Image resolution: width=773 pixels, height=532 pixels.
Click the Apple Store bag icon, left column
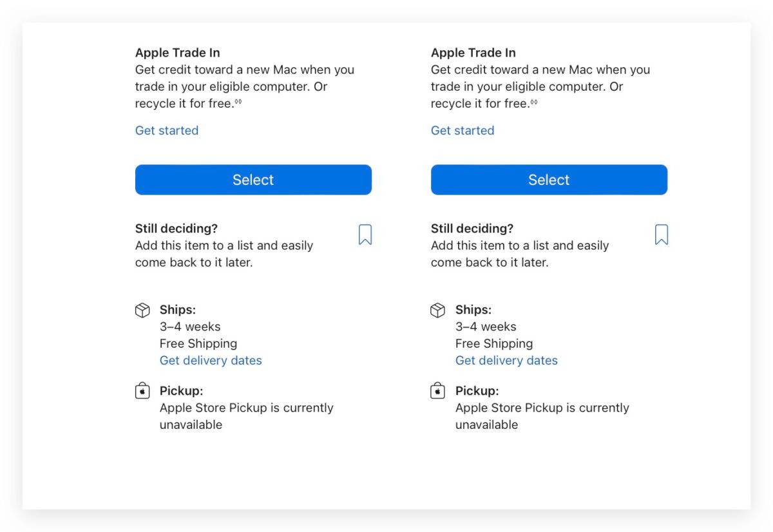point(142,391)
